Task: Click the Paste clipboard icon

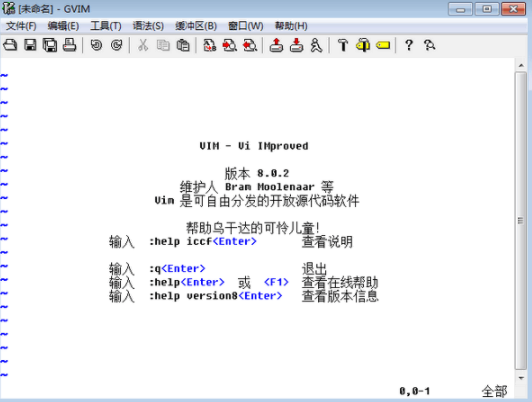Action: pos(183,45)
